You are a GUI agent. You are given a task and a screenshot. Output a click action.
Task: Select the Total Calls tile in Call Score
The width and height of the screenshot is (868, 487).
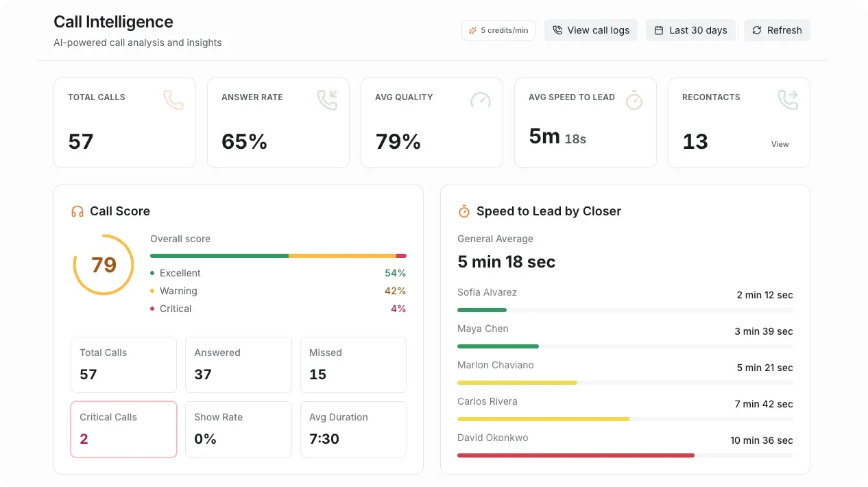coord(123,365)
